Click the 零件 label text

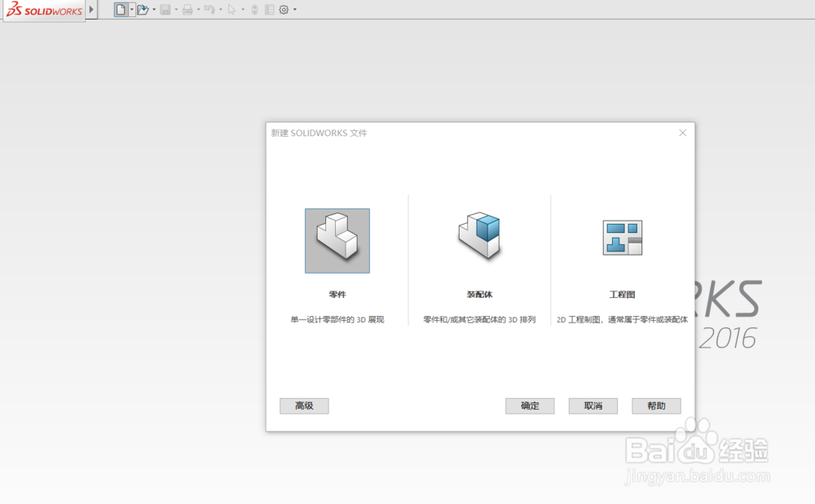click(x=337, y=294)
